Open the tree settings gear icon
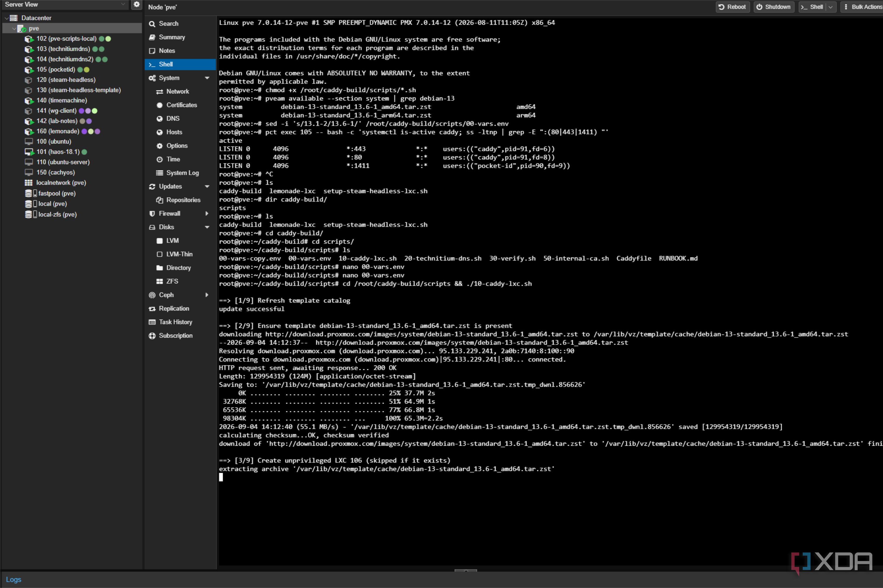883x588 pixels. 137,4
